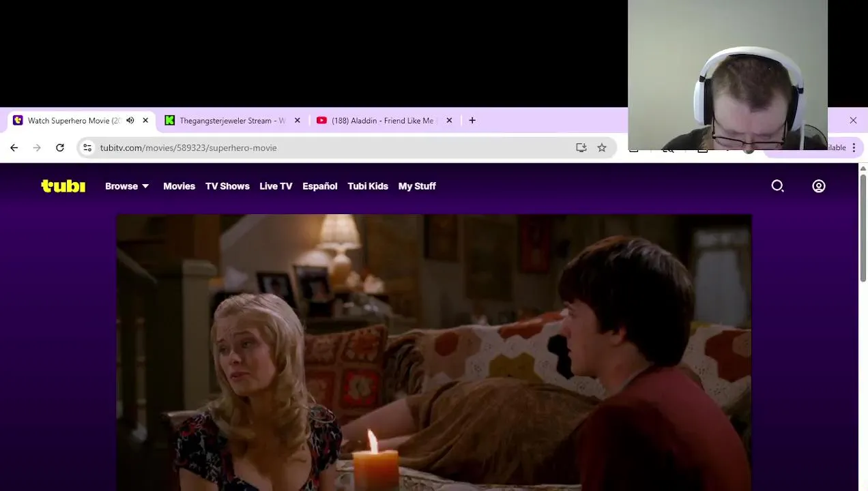Click the install app icon in address bar

581,148
